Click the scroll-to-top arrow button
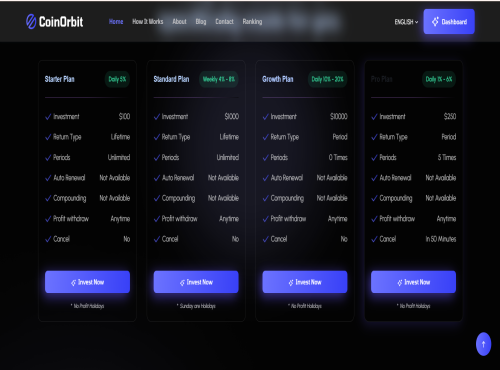500x370 pixels. pyautogui.click(x=483, y=344)
